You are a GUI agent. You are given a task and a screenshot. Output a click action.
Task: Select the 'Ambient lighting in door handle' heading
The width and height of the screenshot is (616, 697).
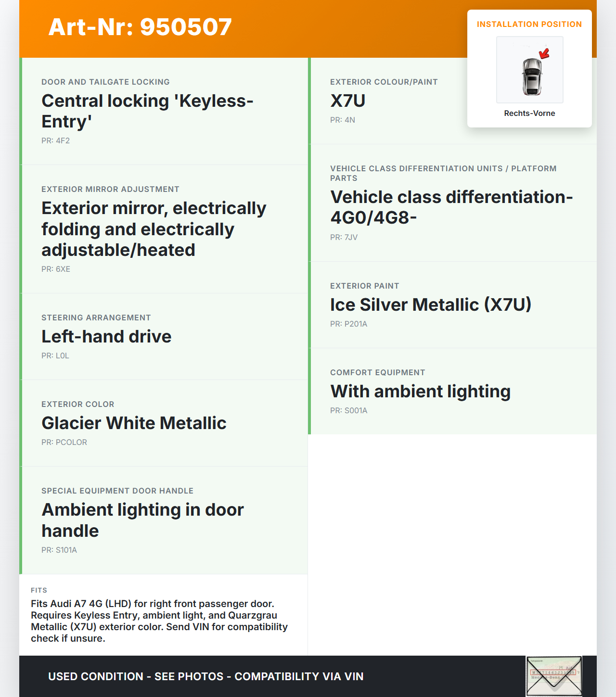click(x=142, y=520)
